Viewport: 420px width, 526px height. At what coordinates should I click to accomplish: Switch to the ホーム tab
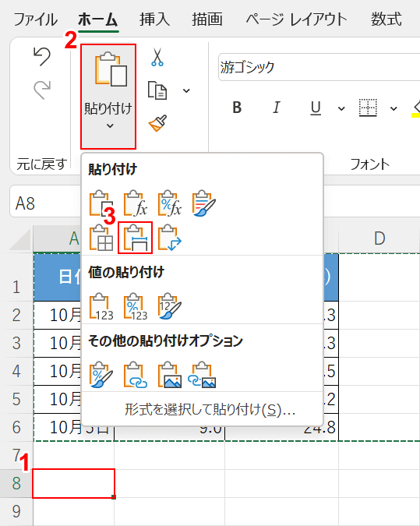click(x=97, y=19)
